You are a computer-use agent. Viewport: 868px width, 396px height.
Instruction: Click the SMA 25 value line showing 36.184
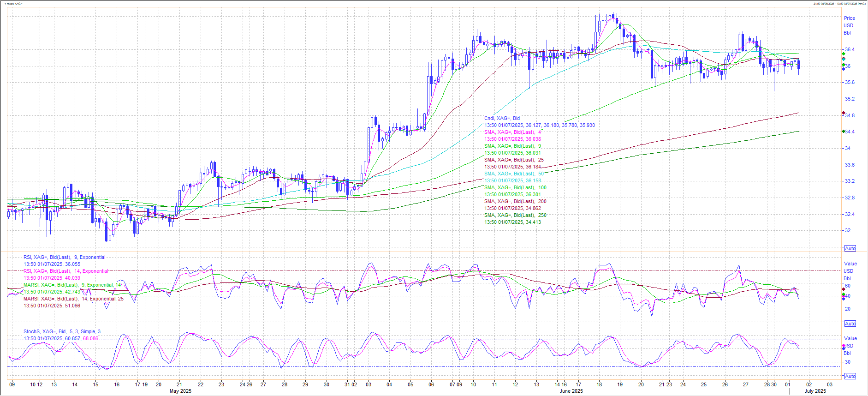tap(512, 167)
